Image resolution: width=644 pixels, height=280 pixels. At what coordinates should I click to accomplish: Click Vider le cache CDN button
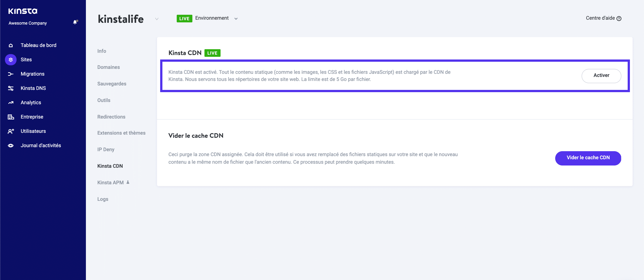pos(588,158)
